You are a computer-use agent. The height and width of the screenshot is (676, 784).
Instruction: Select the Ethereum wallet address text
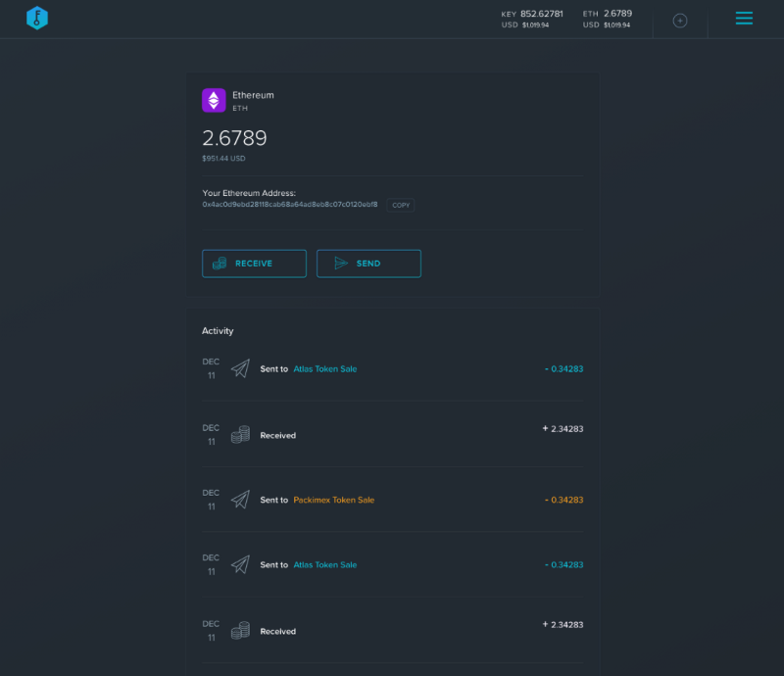click(x=289, y=204)
